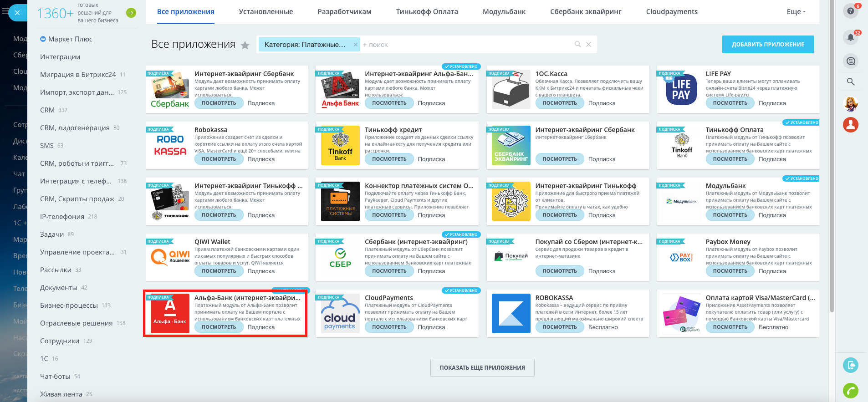Open the blue ROBOKASSA K logo
This screenshot has width=868, height=402.
pos(511,314)
